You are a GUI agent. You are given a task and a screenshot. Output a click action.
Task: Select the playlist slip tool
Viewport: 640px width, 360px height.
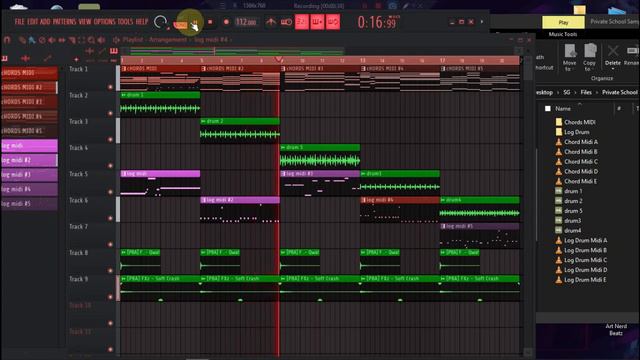coord(62,40)
